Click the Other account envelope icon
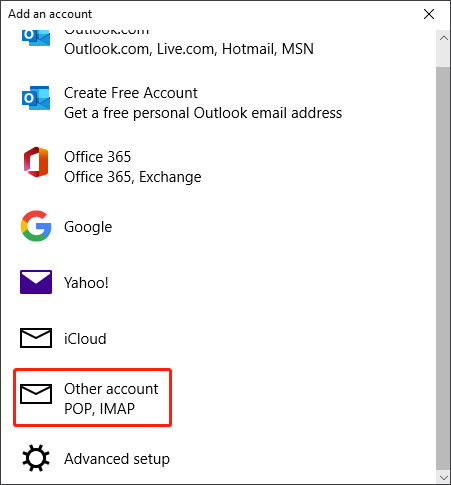 pos(36,394)
